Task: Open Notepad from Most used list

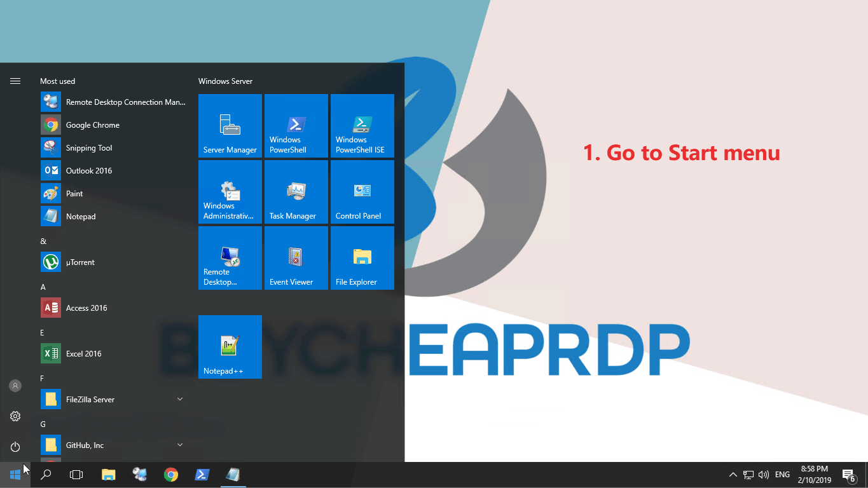Action: (x=113, y=216)
